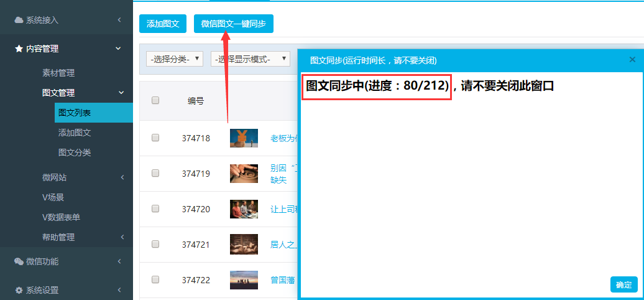Click the star icon beside 内容管理
The height and width of the screenshot is (300, 644).
click(x=19, y=49)
